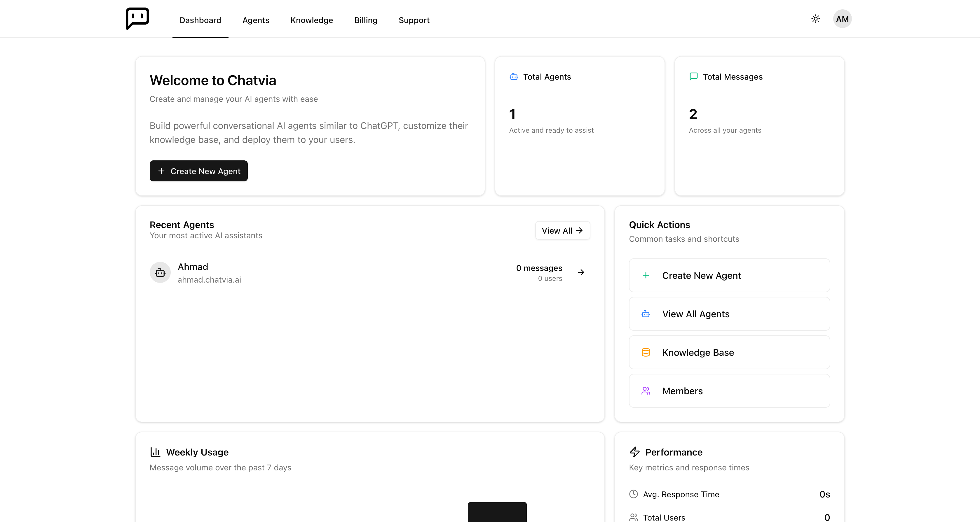Image resolution: width=980 pixels, height=522 pixels.
Task: Click the Welcome to Chatvia heading
Action: tap(213, 80)
